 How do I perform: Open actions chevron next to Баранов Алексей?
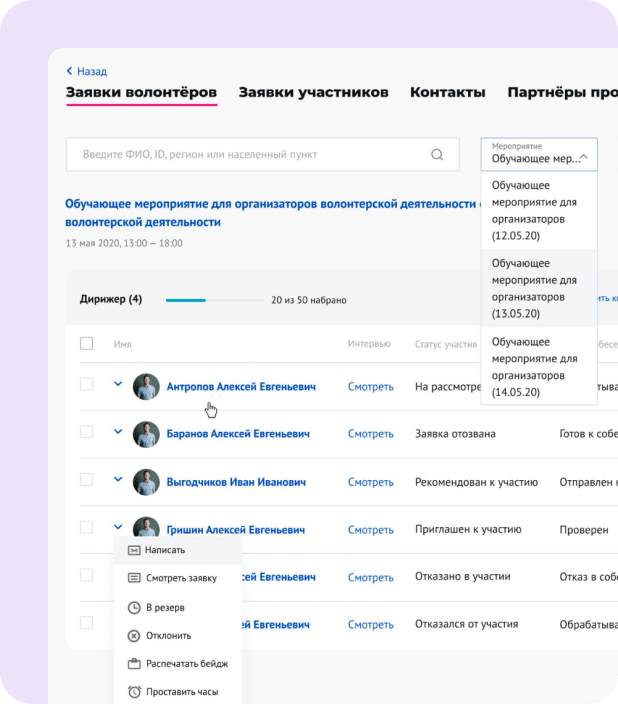[x=118, y=432]
